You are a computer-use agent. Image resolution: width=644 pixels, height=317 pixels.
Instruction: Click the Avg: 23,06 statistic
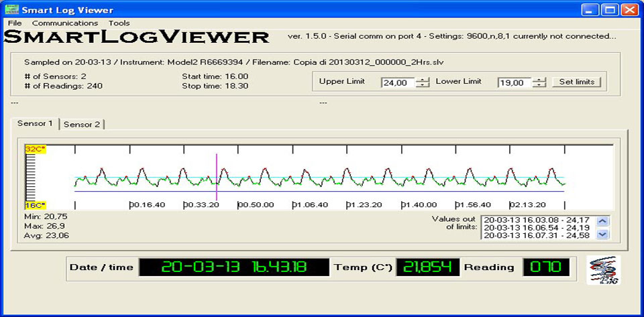47,235
